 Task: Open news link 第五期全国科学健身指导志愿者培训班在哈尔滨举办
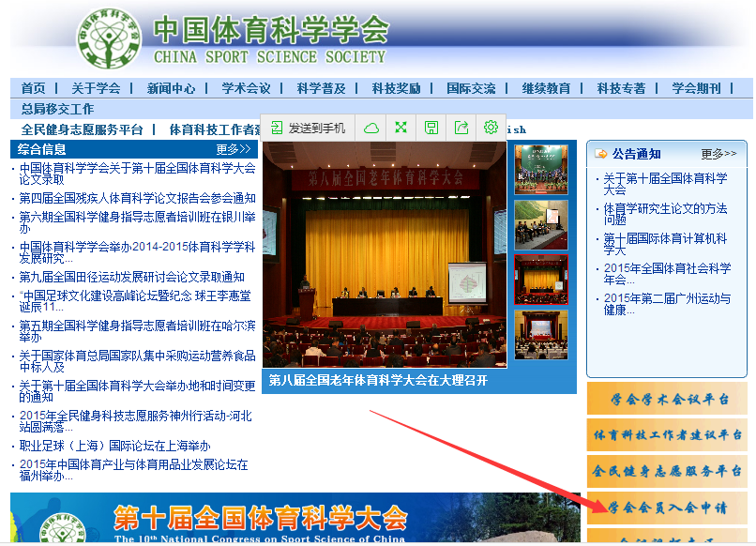[x=137, y=331]
